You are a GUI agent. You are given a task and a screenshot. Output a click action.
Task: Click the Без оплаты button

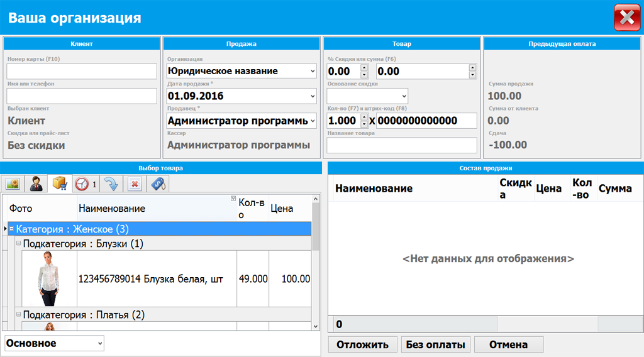click(435, 344)
